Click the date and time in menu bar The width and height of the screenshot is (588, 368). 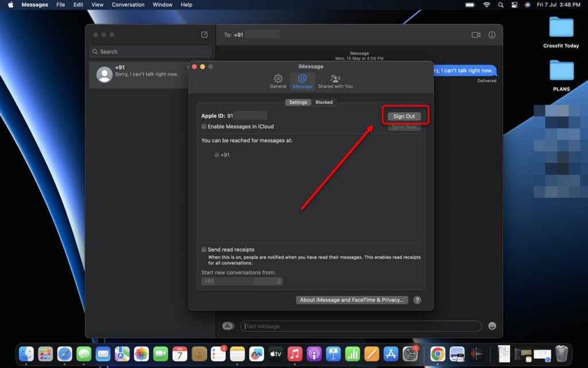558,5
